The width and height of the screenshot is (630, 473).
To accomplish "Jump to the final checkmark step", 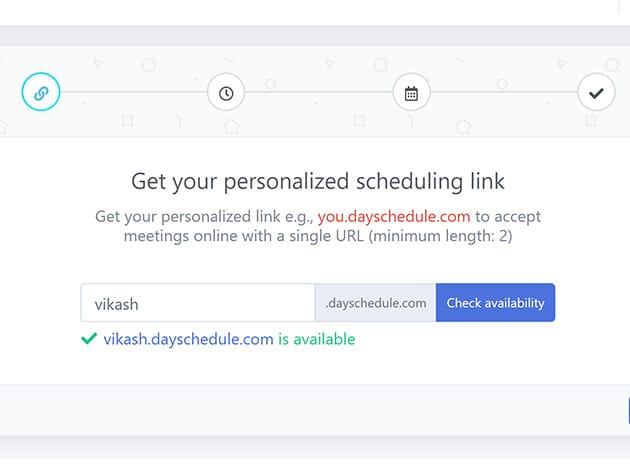I will click(x=596, y=93).
